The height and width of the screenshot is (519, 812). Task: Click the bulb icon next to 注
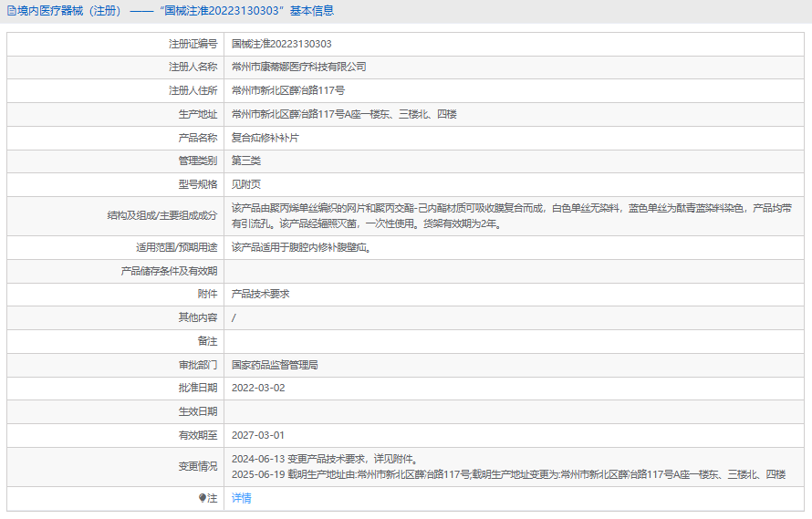point(203,498)
